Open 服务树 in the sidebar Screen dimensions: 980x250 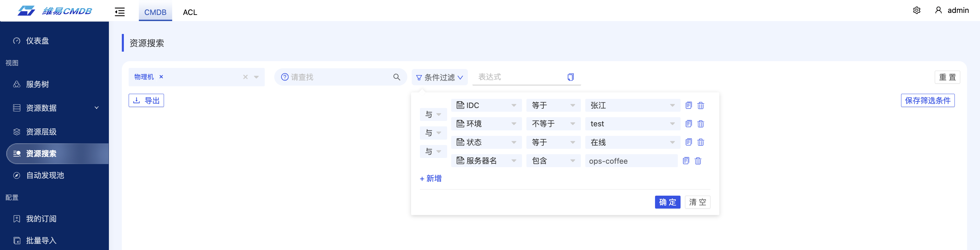tap(37, 84)
